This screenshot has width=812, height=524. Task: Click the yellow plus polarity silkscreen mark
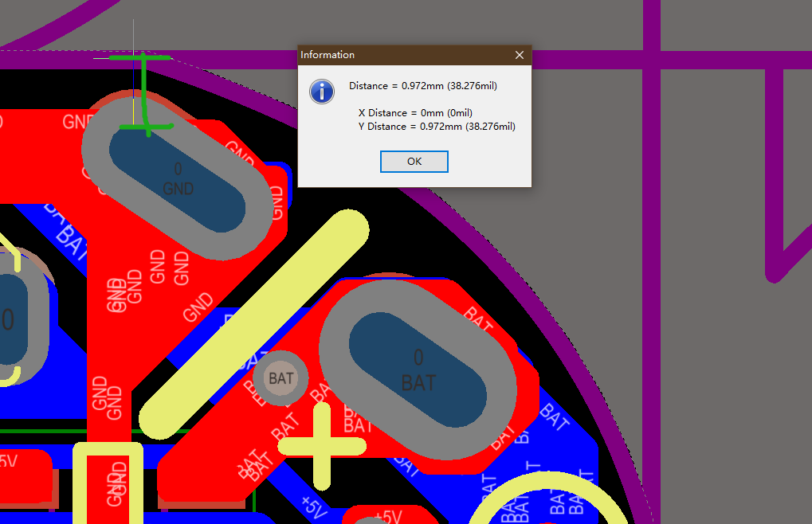(x=322, y=446)
